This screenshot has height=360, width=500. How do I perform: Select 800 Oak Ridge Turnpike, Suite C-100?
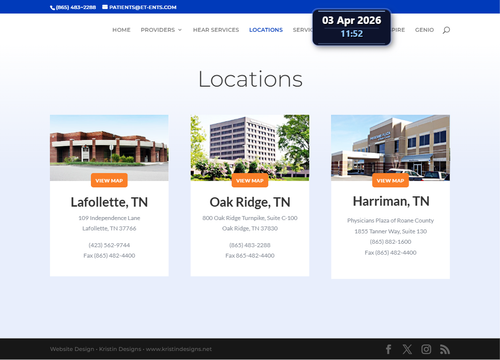[x=250, y=218]
